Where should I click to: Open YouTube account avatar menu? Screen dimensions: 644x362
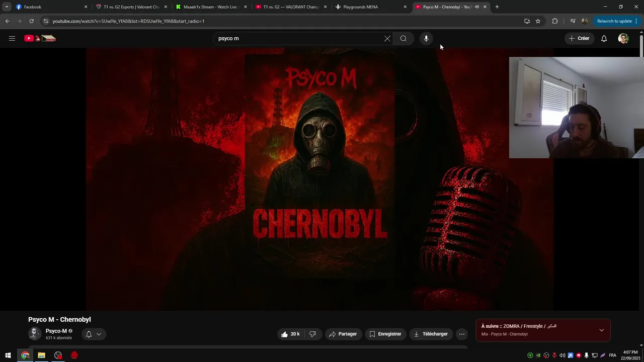[623, 38]
